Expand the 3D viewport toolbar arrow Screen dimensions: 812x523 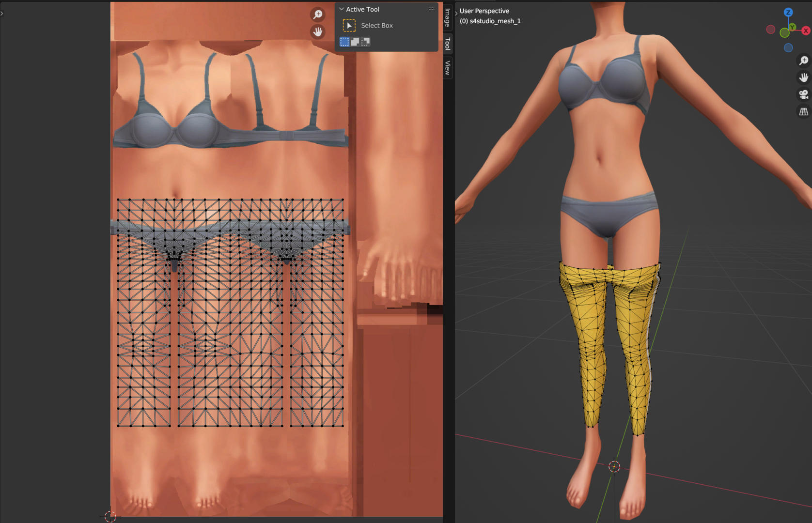click(x=456, y=14)
